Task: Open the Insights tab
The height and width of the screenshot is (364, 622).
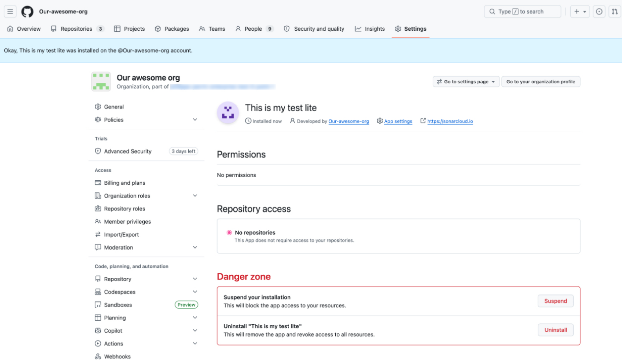Action: pyautogui.click(x=370, y=29)
